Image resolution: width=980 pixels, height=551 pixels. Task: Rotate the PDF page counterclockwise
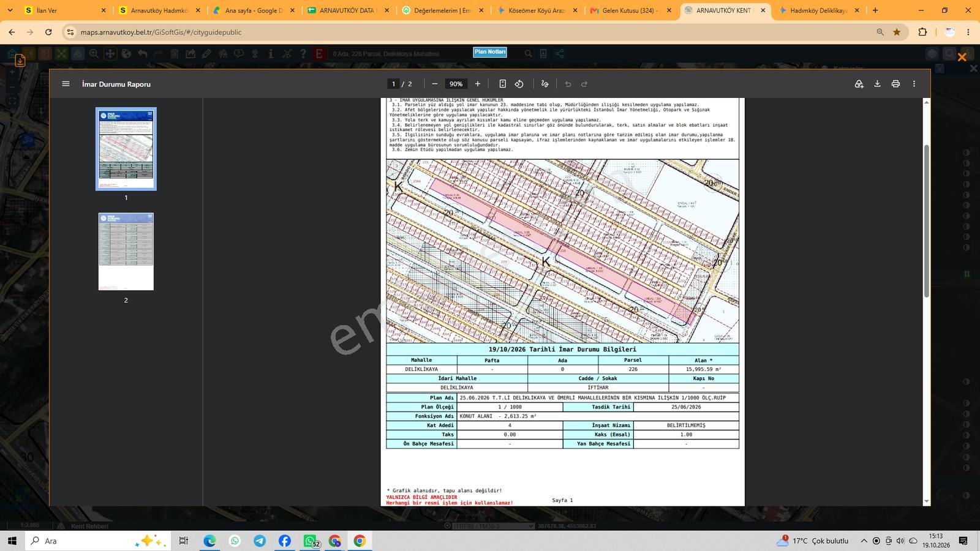click(x=519, y=84)
